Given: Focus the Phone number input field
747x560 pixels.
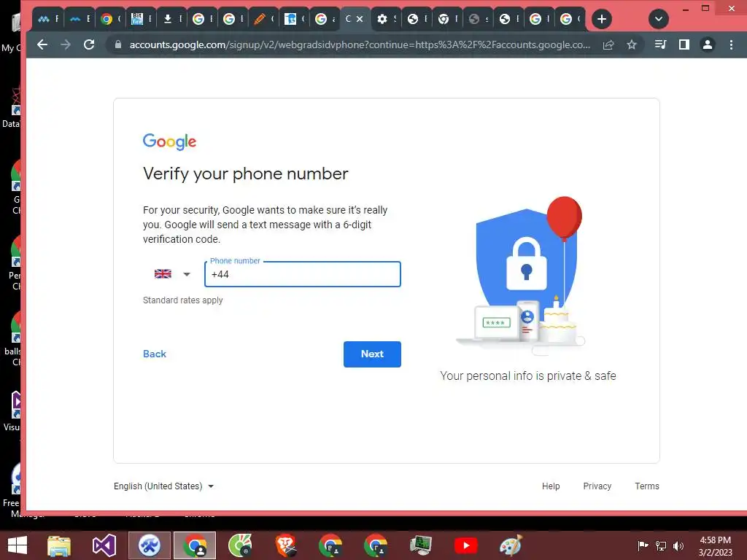Looking at the screenshot, I should [x=303, y=274].
